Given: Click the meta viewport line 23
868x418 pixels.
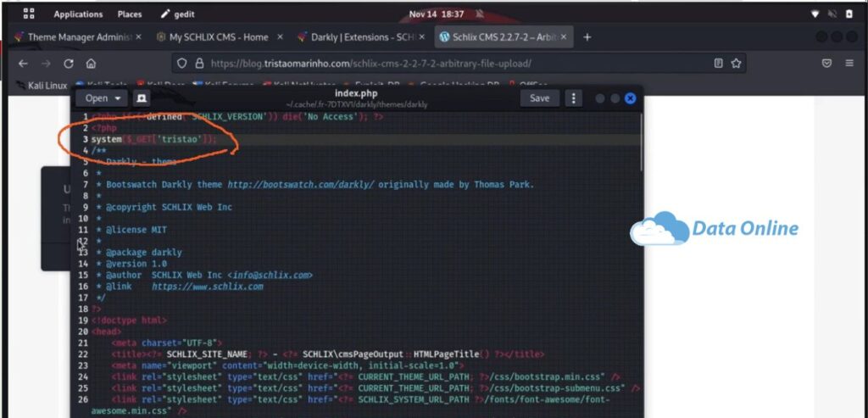Looking at the screenshot, I should pyautogui.click(x=288, y=365).
